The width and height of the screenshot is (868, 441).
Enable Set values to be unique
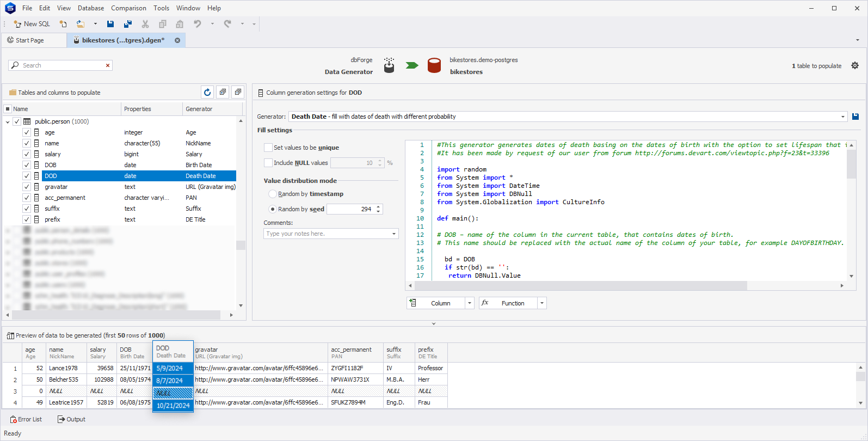268,148
